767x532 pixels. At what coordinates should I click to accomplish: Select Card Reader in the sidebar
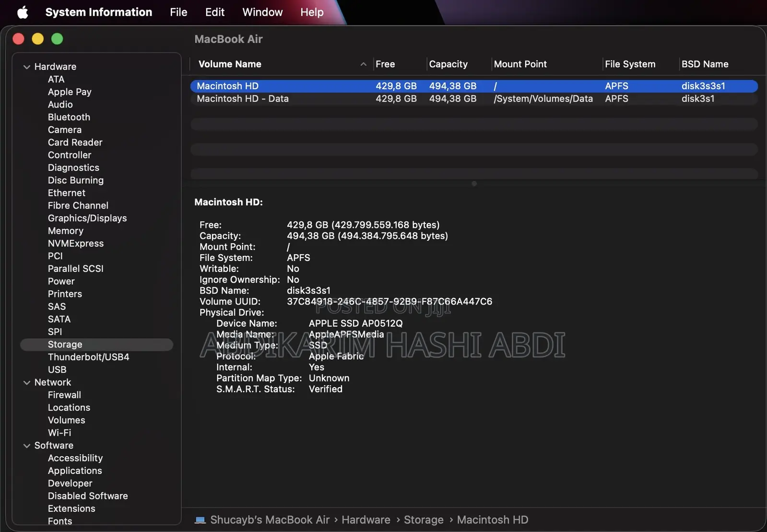tap(75, 142)
